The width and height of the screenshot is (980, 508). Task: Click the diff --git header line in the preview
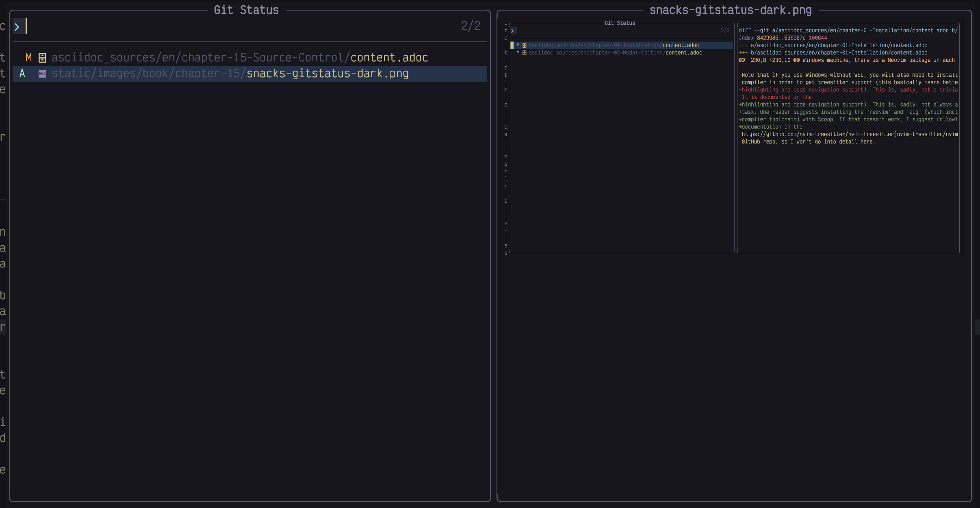(848, 30)
